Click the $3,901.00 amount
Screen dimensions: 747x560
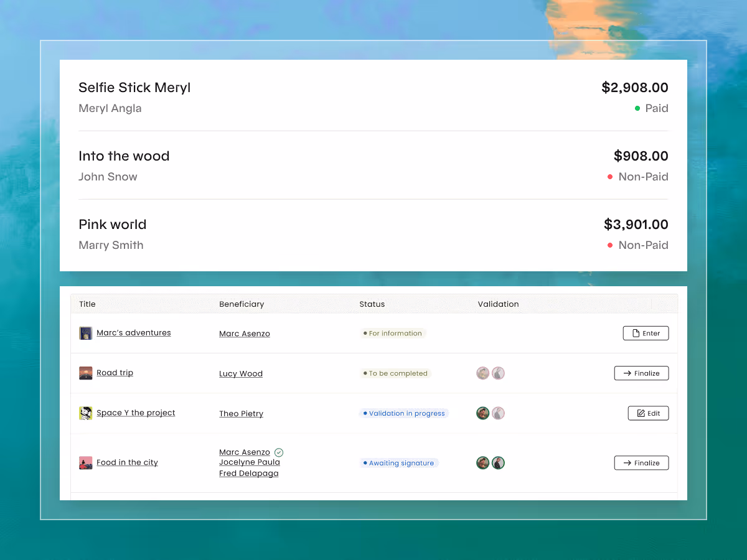coord(636,225)
